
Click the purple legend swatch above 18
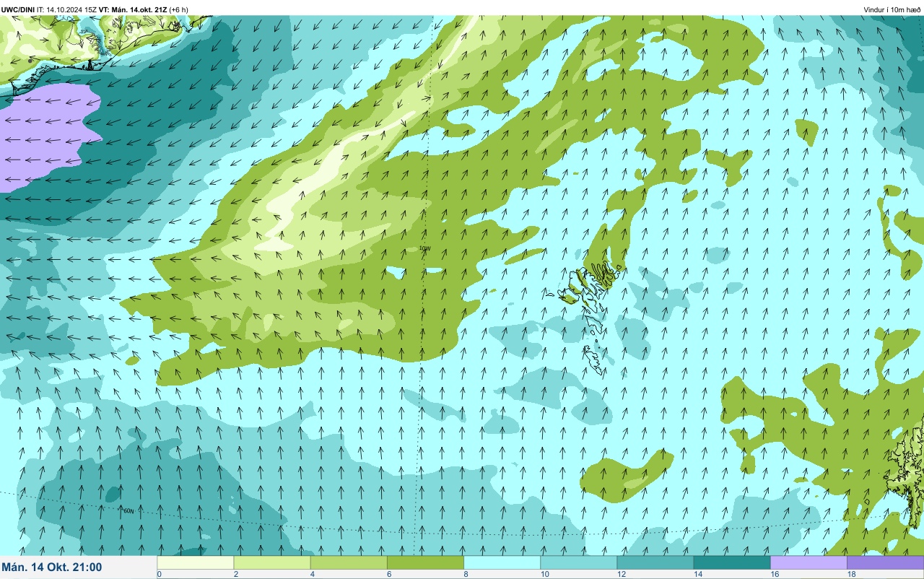tap(885, 562)
